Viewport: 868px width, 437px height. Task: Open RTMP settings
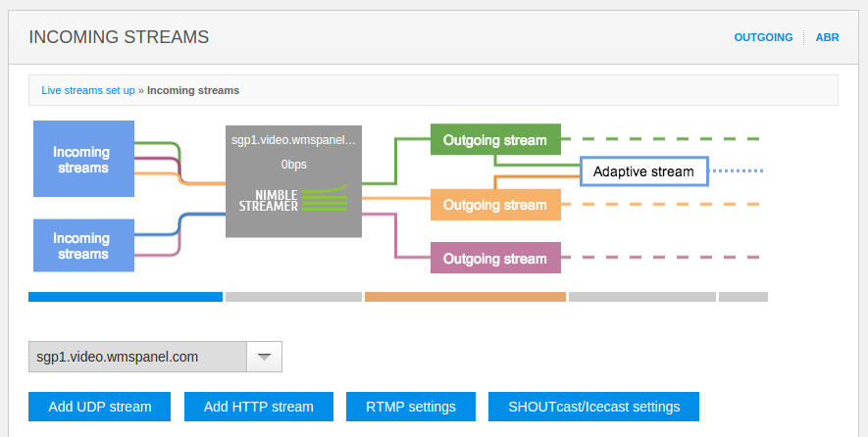[411, 407]
